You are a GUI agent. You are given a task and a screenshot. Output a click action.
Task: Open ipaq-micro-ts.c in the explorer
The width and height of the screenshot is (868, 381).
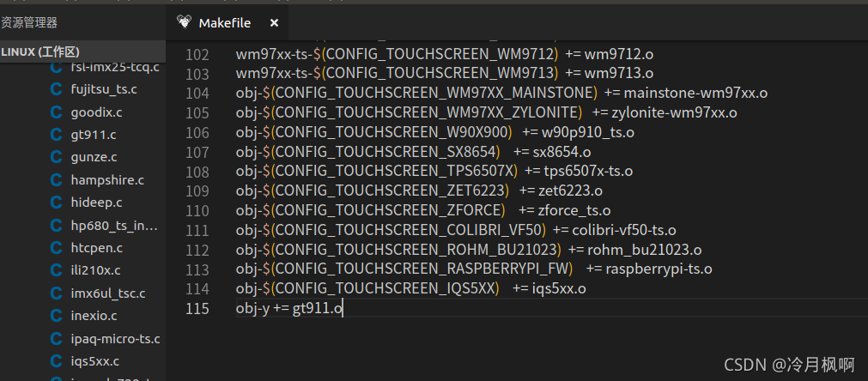(x=115, y=338)
